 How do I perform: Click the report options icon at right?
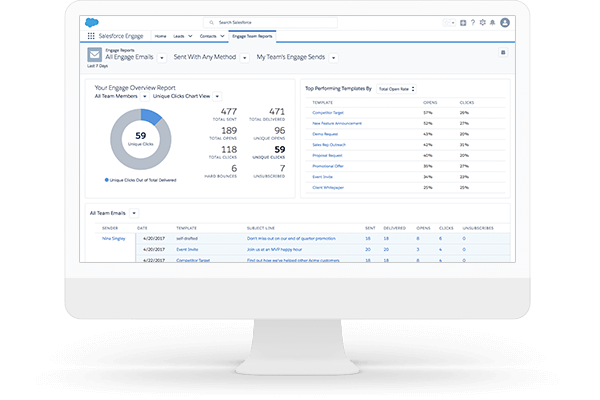(503, 52)
